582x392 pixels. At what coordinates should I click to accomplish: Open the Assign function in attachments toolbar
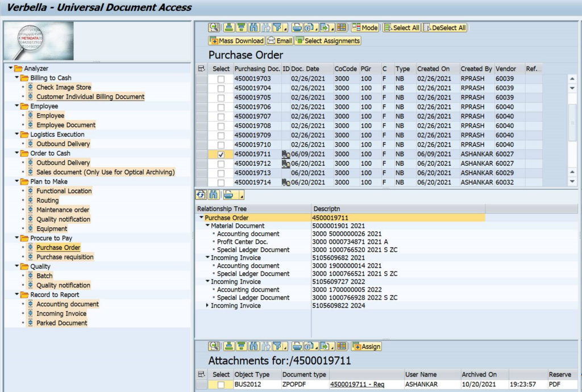(367, 346)
